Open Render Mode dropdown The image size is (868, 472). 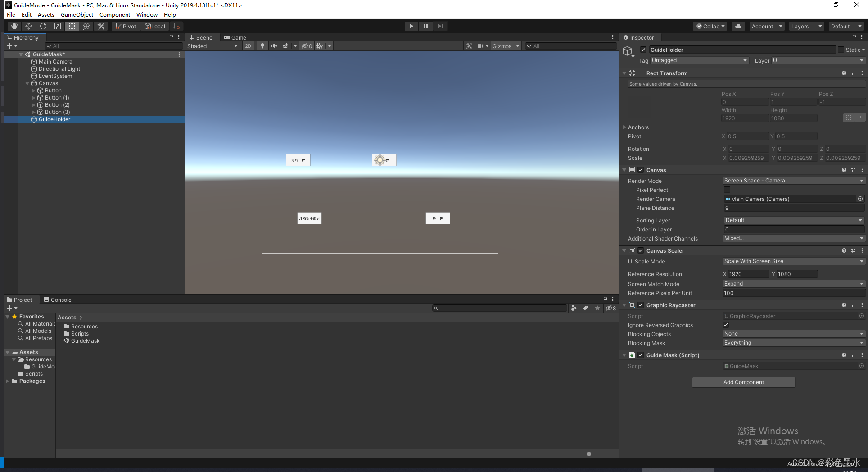click(794, 181)
